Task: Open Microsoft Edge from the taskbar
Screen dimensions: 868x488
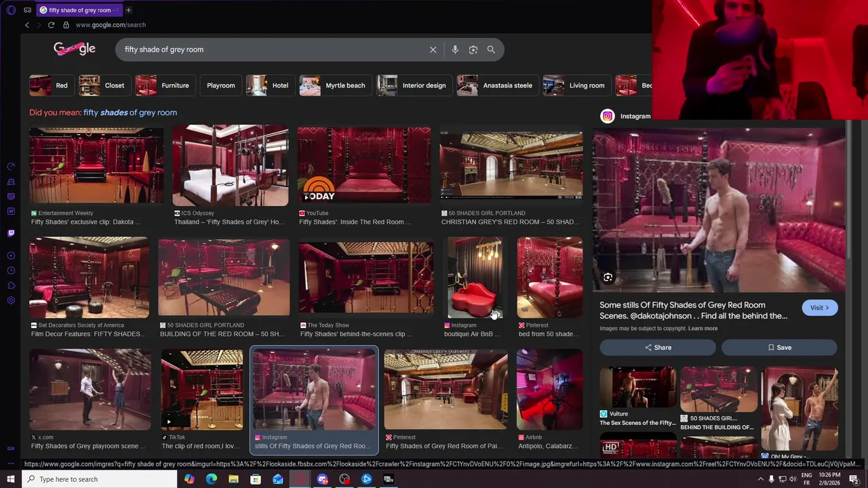Action: [x=212, y=479]
